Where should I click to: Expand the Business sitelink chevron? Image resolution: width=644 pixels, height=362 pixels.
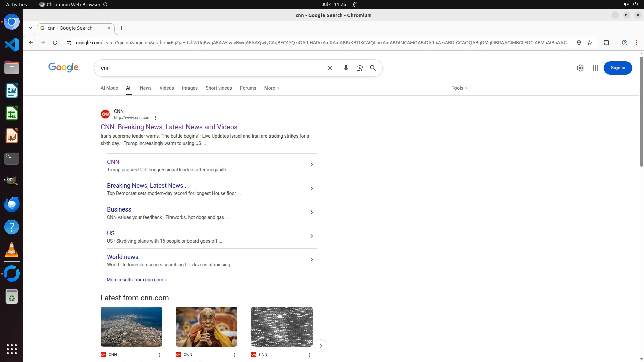tap(311, 212)
